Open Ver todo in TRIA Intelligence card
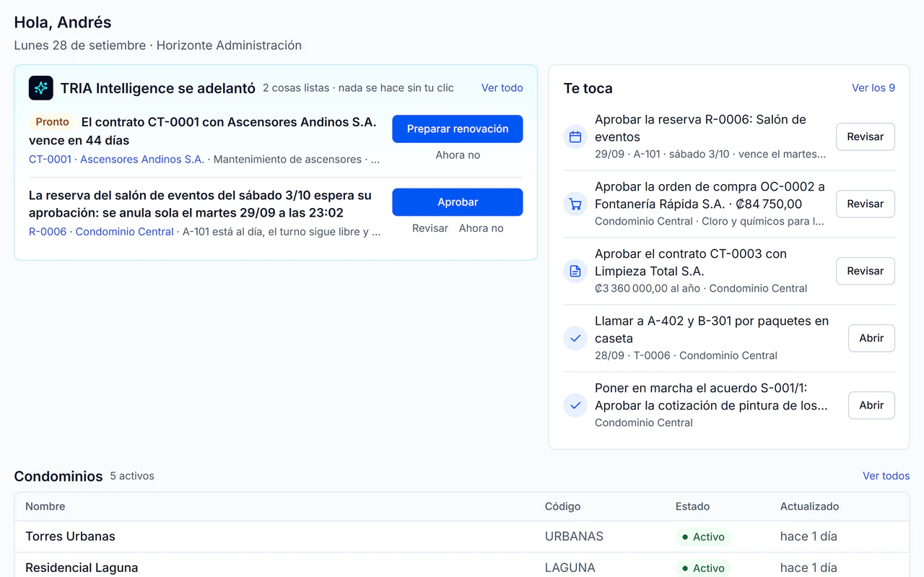Image resolution: width=924 pixels, height=577 pixels. [x=502, y=87]
